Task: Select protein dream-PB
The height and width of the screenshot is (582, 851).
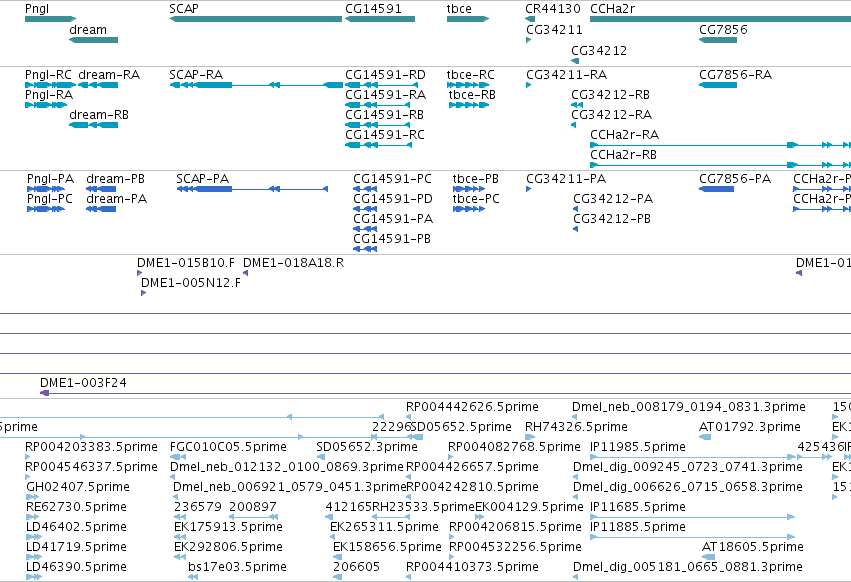Action: [116, 179]
